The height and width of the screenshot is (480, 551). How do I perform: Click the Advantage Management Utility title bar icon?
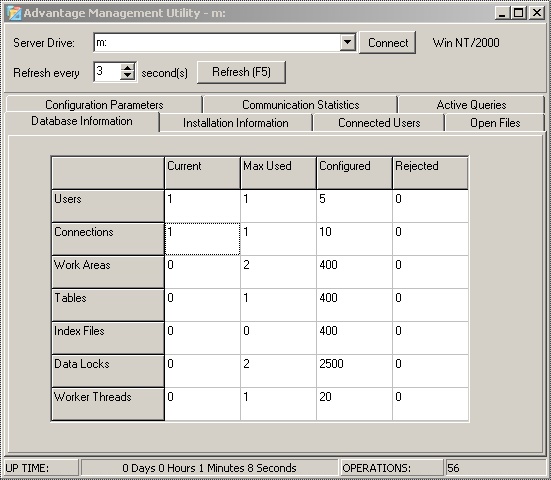coord(14,13)
